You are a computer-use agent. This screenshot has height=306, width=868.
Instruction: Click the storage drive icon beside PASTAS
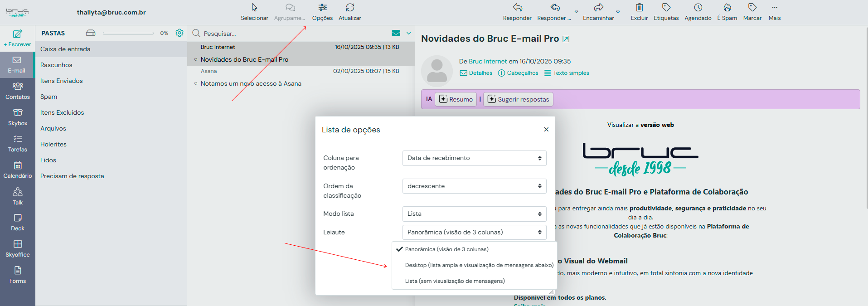(x=91, y=33)
